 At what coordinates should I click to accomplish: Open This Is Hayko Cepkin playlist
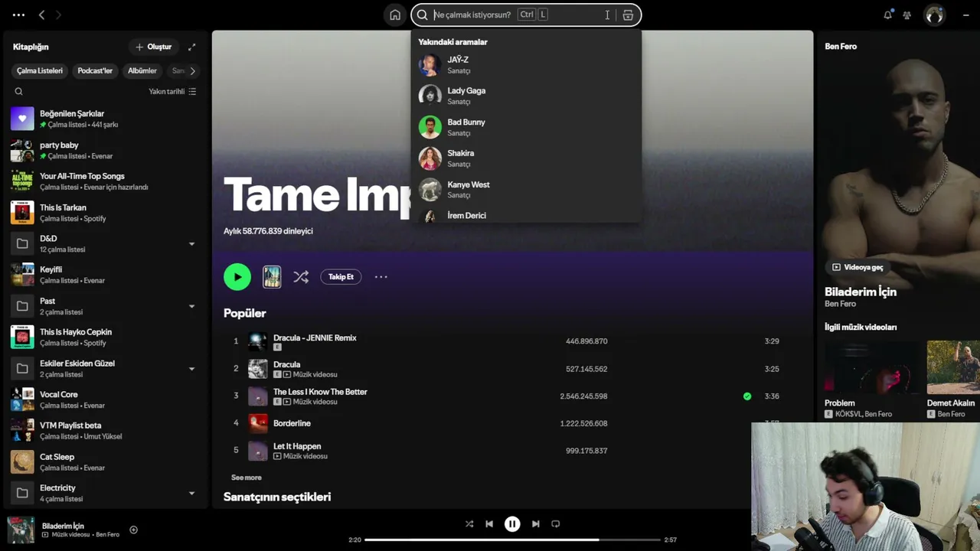pos(106,337)
